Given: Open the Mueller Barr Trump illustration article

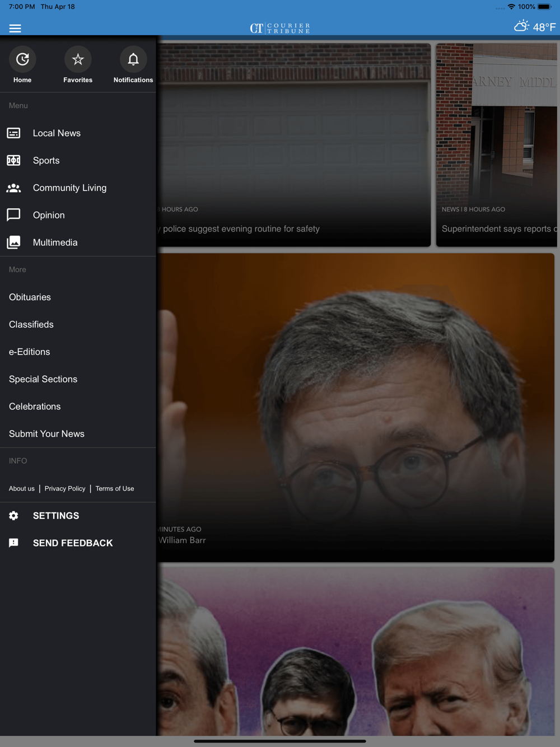Looking at the screenshot, I should [x=356, y=651].
